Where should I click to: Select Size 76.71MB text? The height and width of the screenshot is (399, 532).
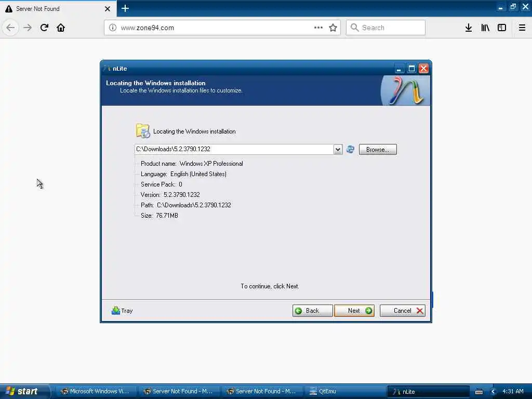[159, 216]
